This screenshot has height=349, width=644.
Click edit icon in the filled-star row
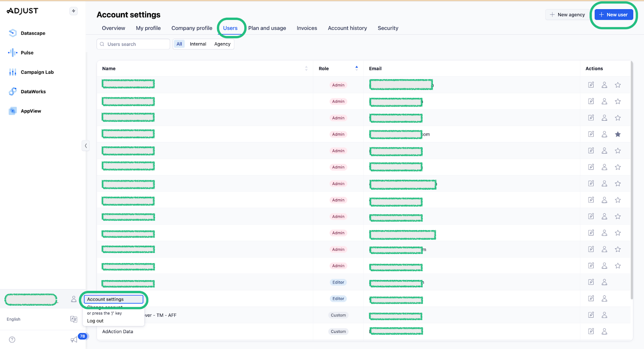pos(591,134)
